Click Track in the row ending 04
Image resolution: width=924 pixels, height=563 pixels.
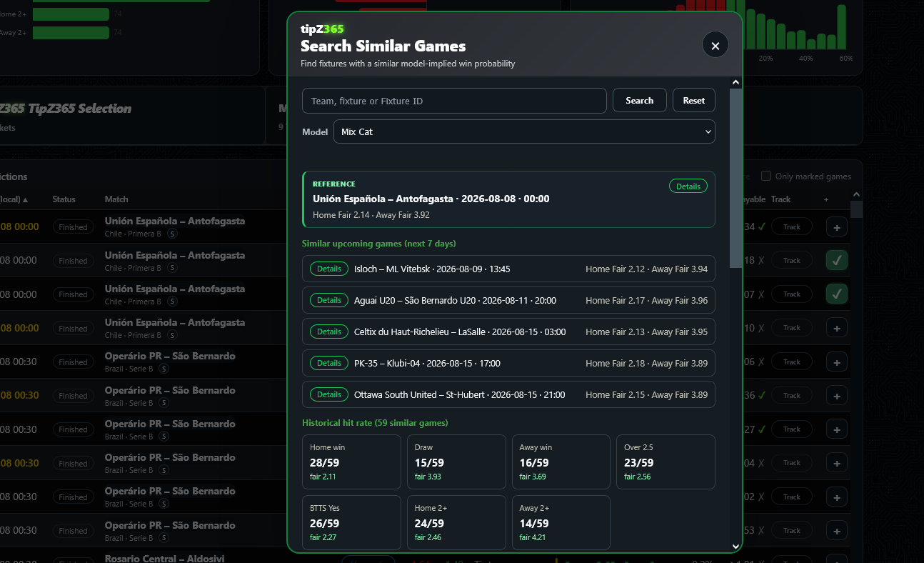[x=791, y=463]
